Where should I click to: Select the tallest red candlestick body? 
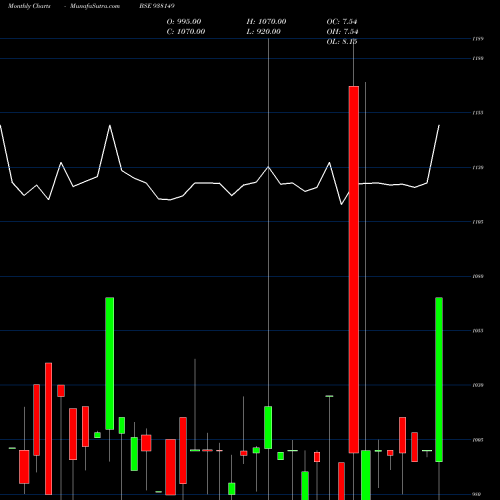354,270
